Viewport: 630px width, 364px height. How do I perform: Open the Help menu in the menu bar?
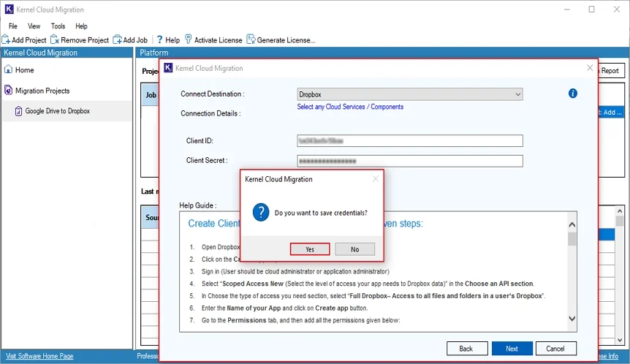point(81,26)
